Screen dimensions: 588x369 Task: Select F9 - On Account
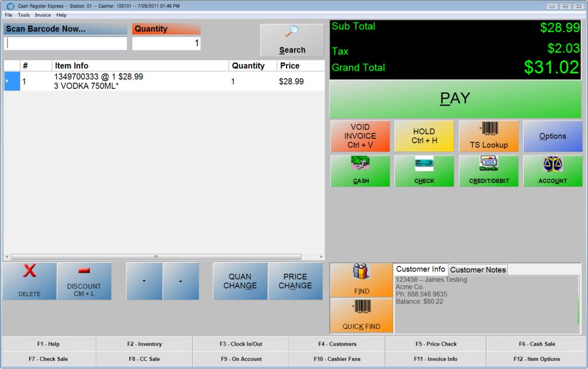pyautogui.click(x=241, y=359)
